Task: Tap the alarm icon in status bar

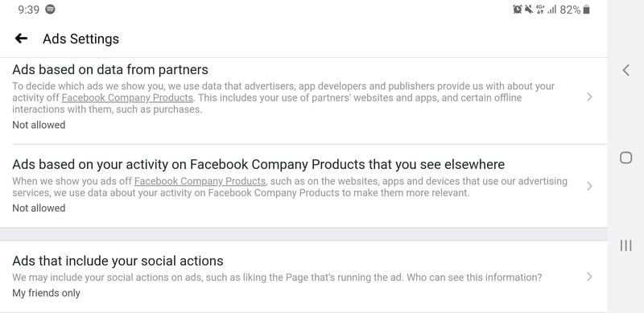Action: [x=517, y=10]
